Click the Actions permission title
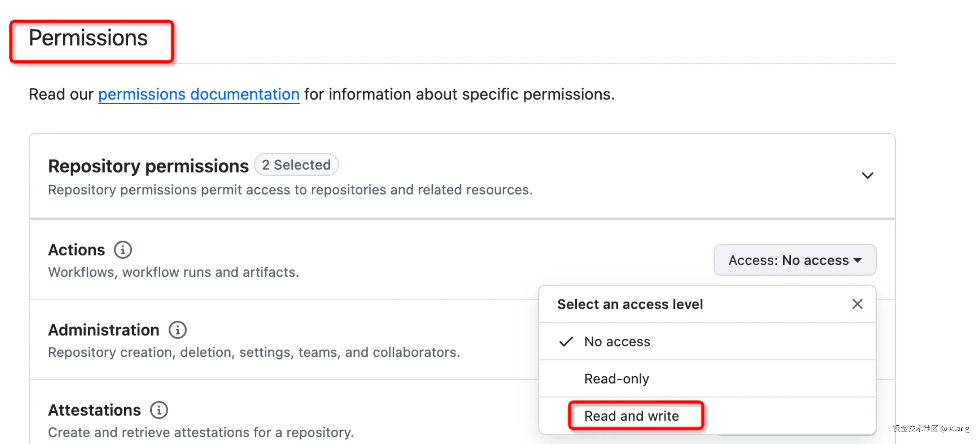 [x=76, y=250]
